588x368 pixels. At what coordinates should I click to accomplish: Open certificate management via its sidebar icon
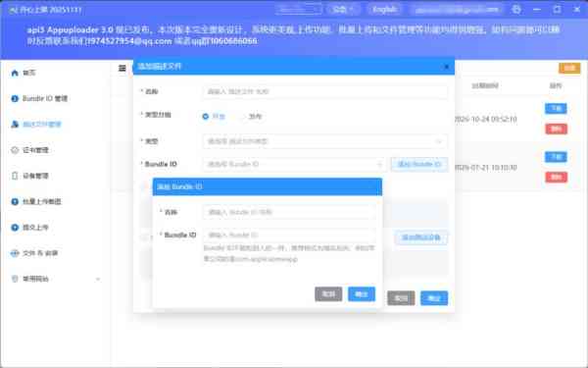[x=15, y=150]
